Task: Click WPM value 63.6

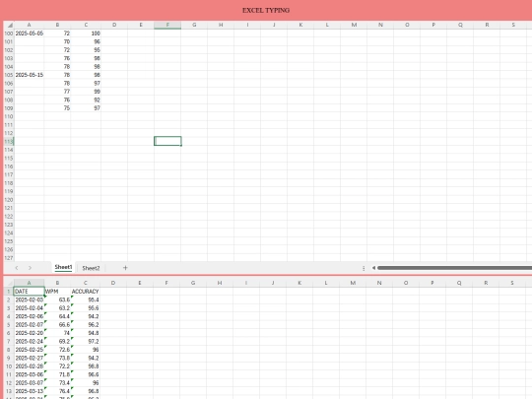Action: coord(57,299)
